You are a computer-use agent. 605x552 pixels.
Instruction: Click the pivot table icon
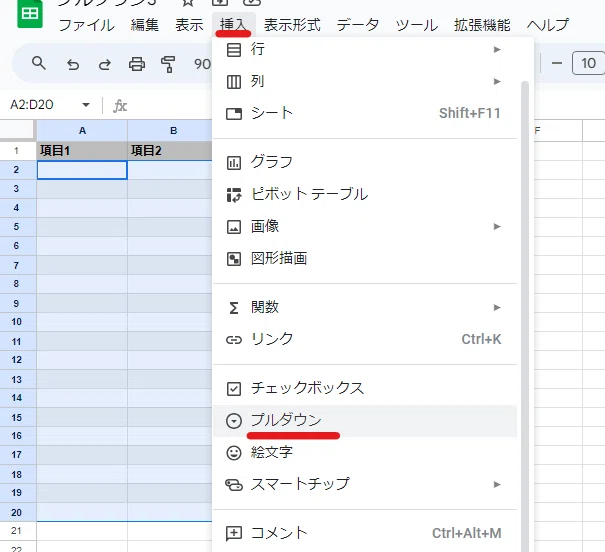pos(234,195)
